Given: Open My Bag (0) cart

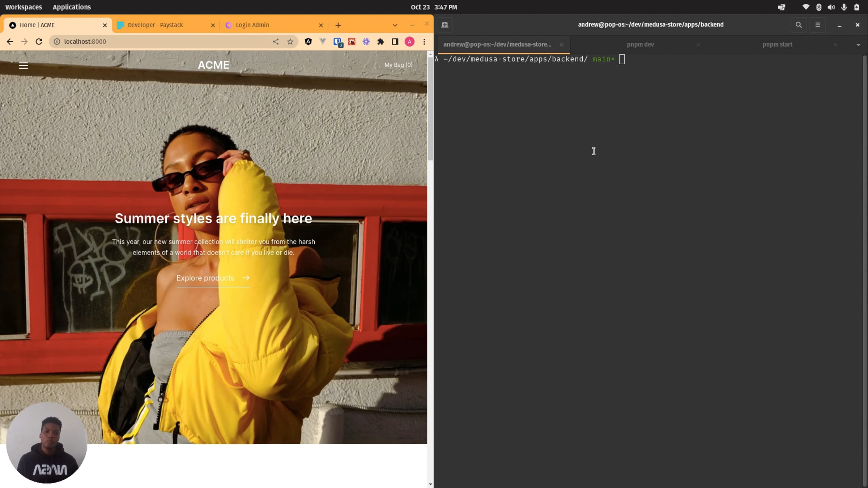Looking at the screenshot, I should pyautogui.click(x=398, y=65).
